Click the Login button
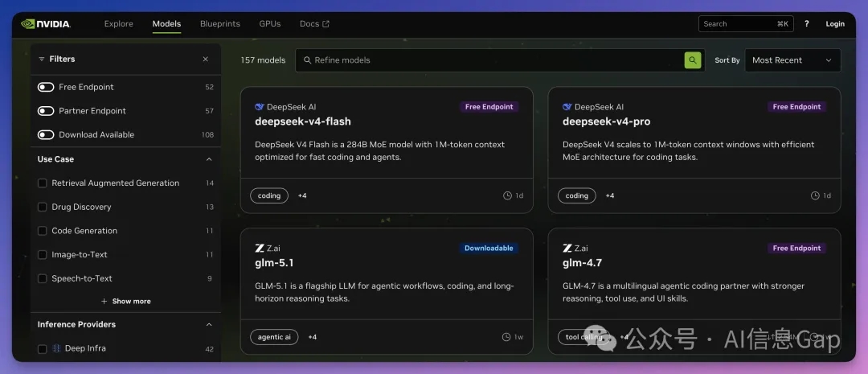 [x=835, y=24]
